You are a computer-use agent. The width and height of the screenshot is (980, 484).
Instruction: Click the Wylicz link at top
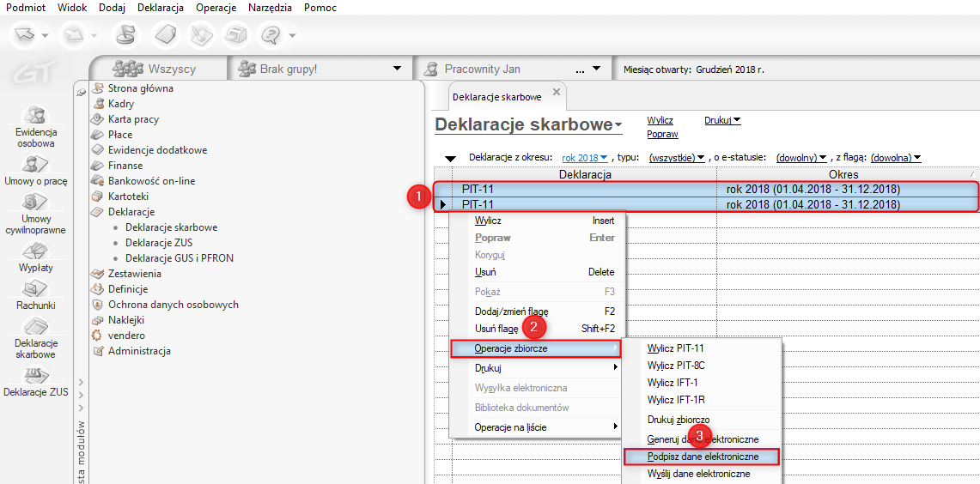[660, 120]
